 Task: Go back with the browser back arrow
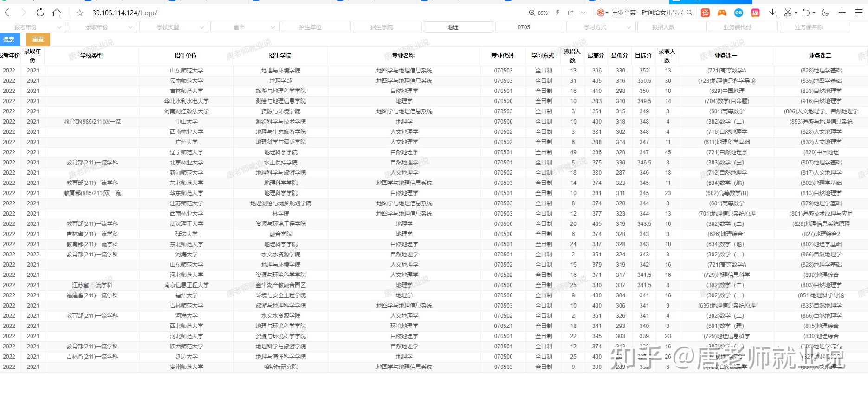pos(7,13)
